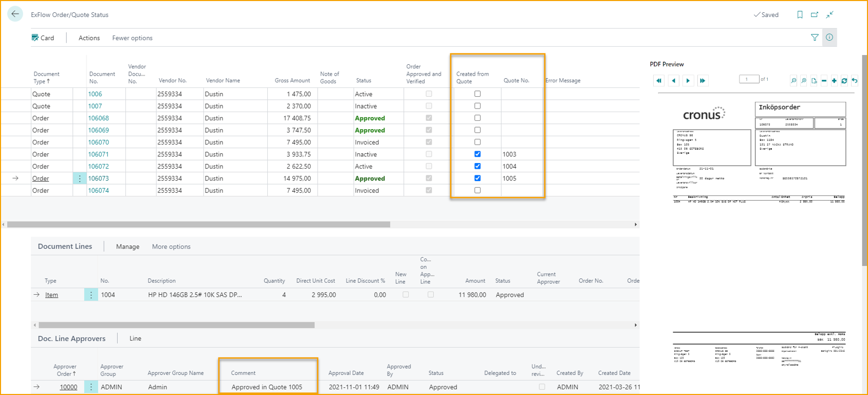Select the Gross Amount cell 17 408,75

click(x=297, y=118)
